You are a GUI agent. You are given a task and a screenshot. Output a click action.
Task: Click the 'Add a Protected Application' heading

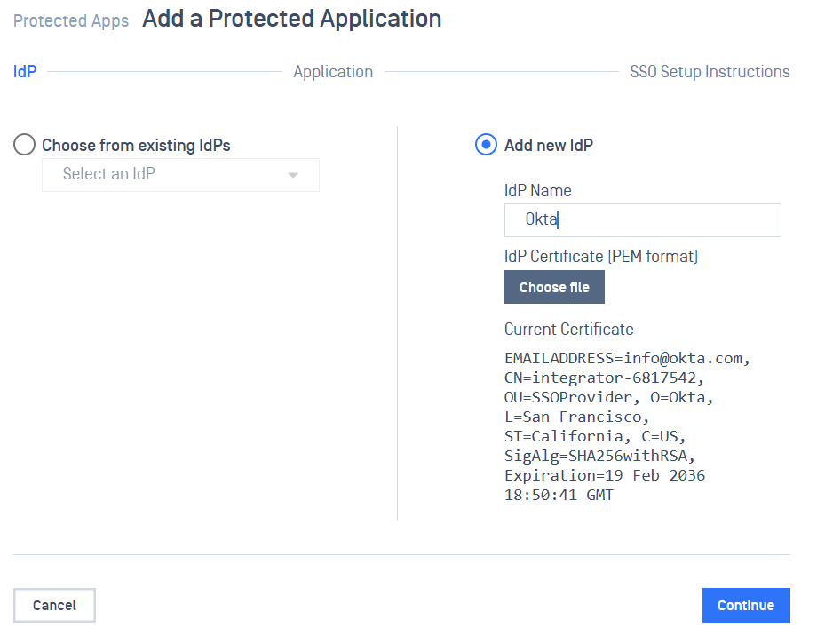[x=291, y=19]
